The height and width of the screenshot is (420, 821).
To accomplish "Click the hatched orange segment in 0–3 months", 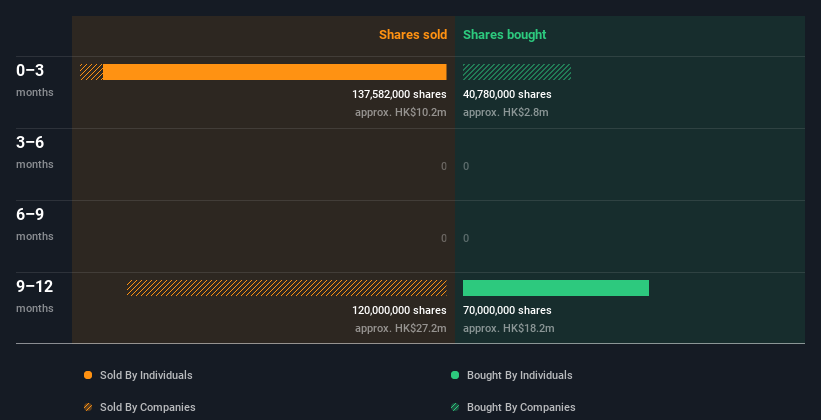I will coord(91,72).
